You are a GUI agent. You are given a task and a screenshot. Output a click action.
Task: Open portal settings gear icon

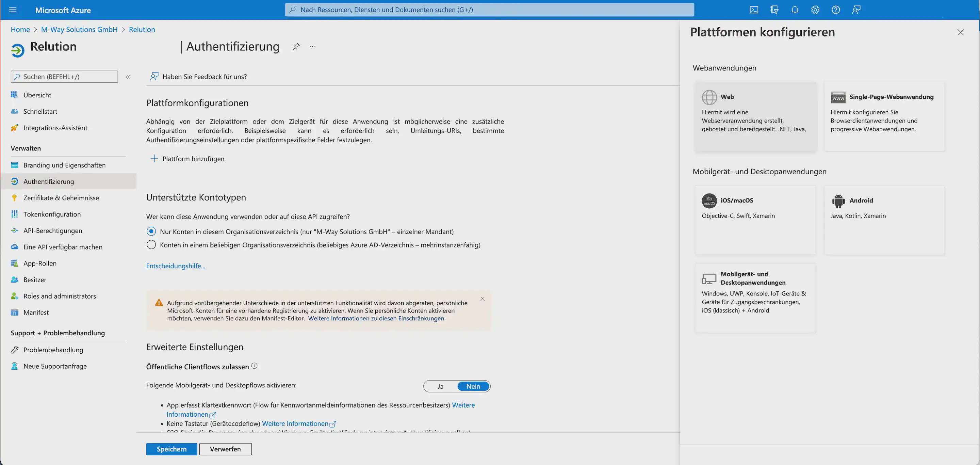click(815, 10)
